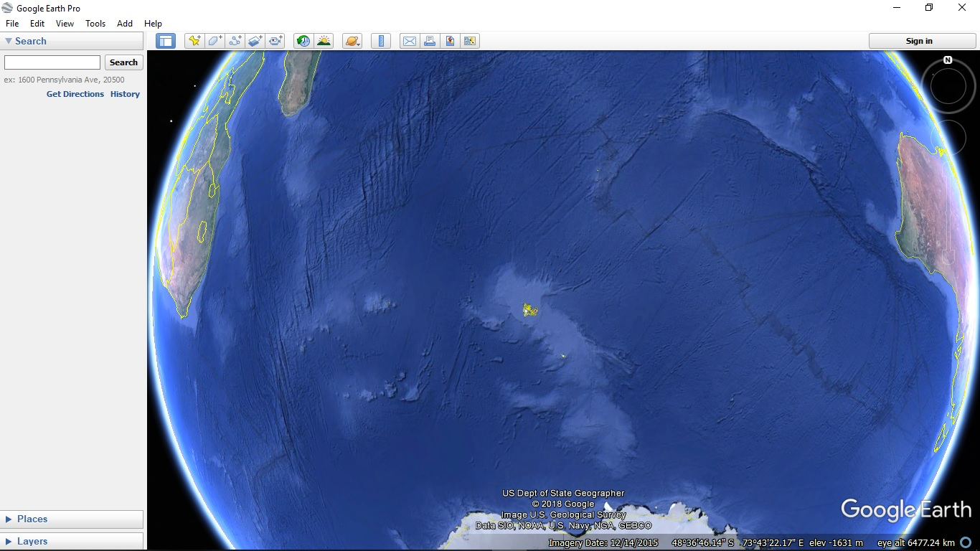980x551 pixels.
Task: Click inside the search input field
Action: (51, 62)
